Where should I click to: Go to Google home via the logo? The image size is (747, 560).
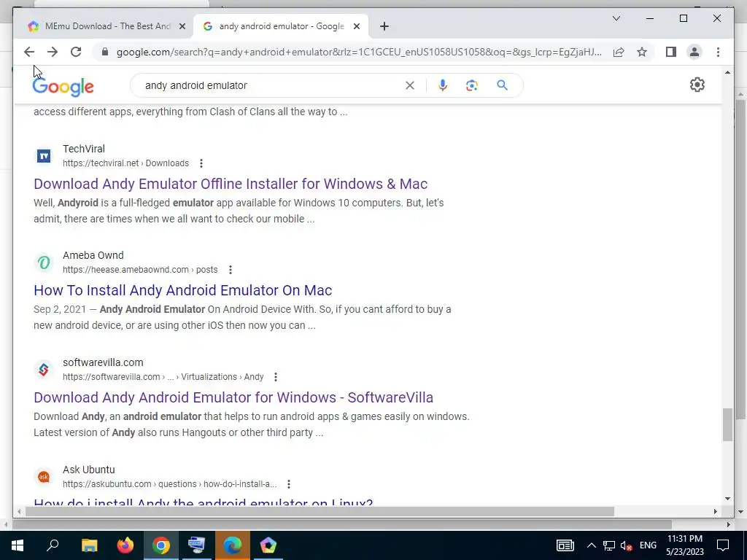pyautogui.click(x=63, y=86)
